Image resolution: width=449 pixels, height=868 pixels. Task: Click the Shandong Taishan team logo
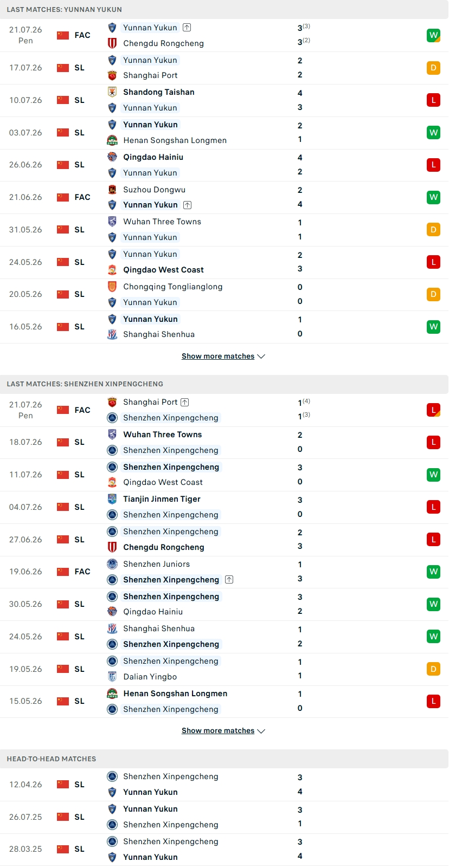112,92
